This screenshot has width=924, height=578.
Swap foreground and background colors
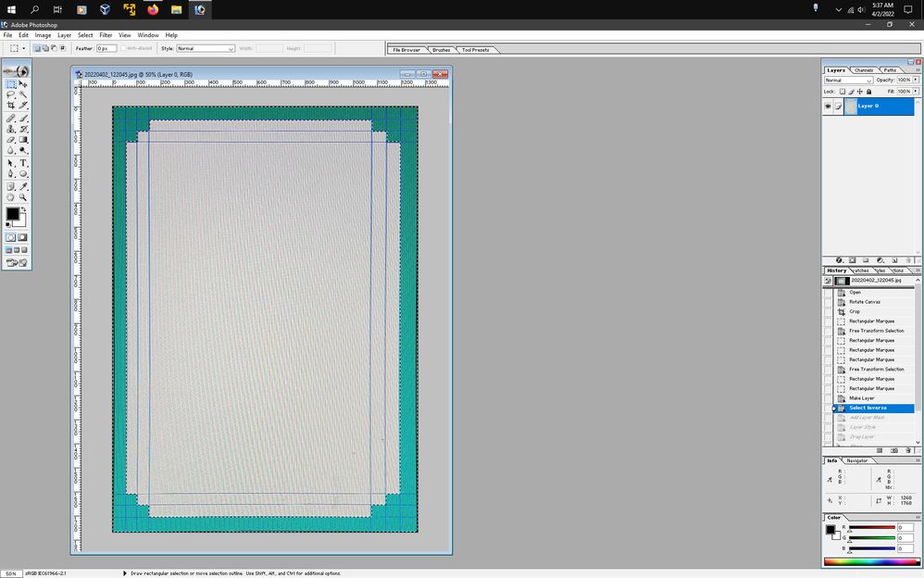[x=23, y=209]
